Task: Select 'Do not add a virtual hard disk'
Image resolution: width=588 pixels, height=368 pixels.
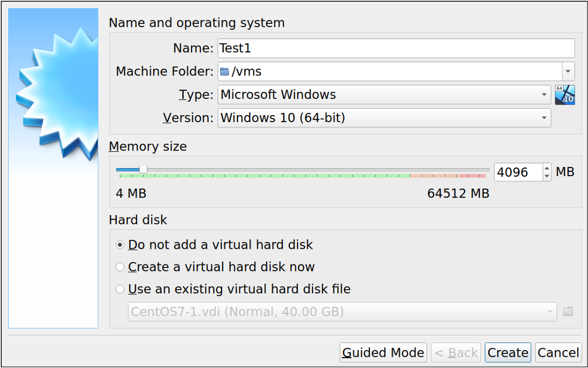Action: tap(120, 245)
